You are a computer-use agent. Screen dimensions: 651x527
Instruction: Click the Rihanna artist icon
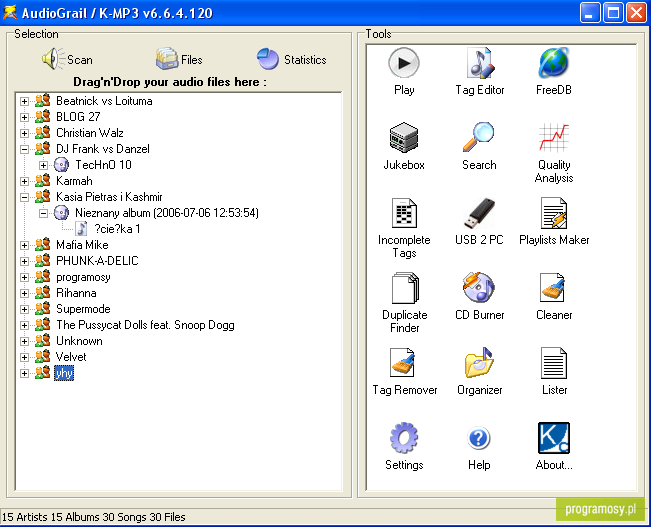coord(43,293)
